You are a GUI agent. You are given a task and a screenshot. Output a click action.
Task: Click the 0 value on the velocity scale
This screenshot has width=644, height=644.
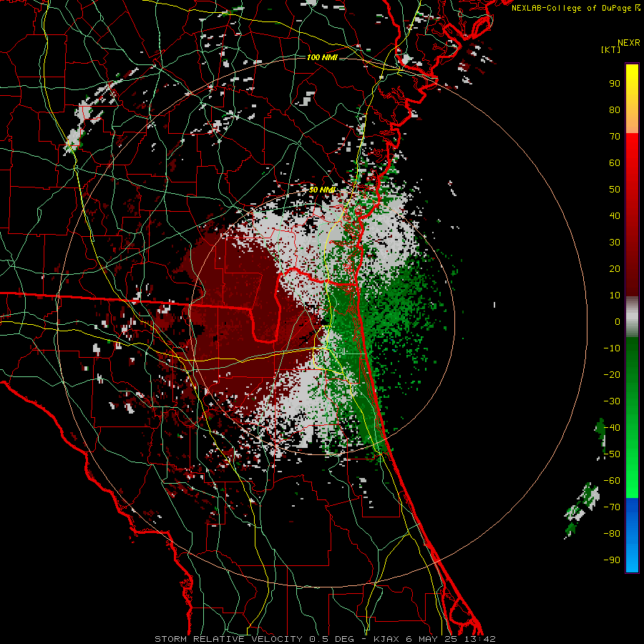[x=618, y=321]
